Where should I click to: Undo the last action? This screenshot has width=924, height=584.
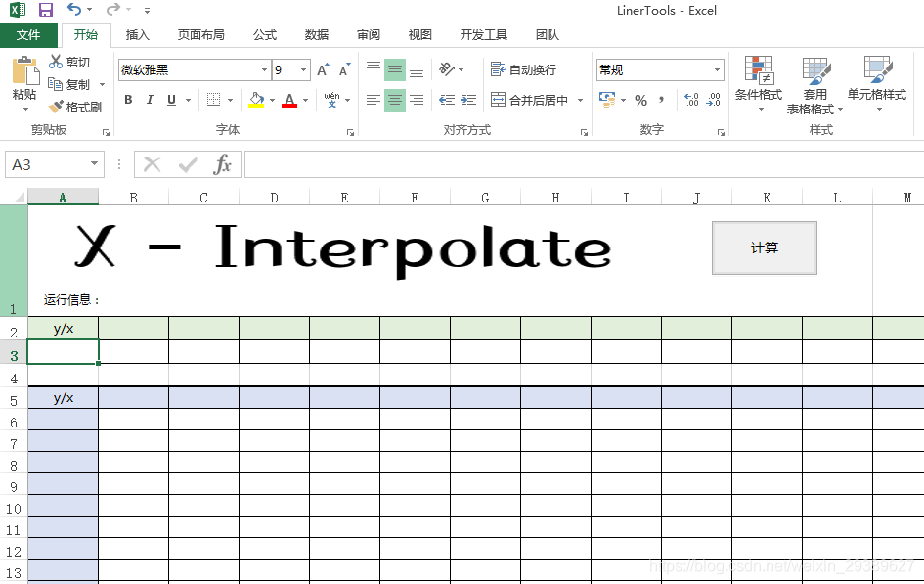click(73, 10)
